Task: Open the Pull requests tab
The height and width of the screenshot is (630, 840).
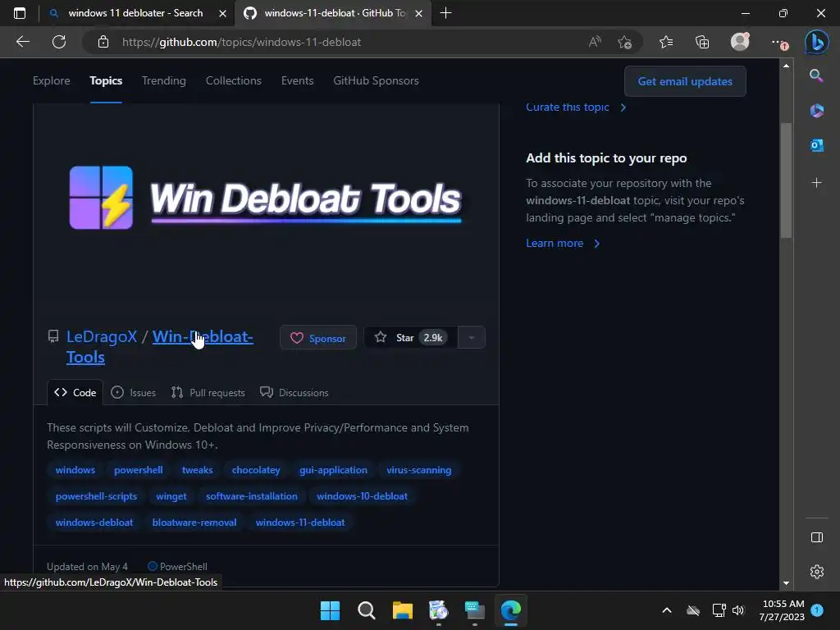Action: pyautogui.click(x=208, y=393)
